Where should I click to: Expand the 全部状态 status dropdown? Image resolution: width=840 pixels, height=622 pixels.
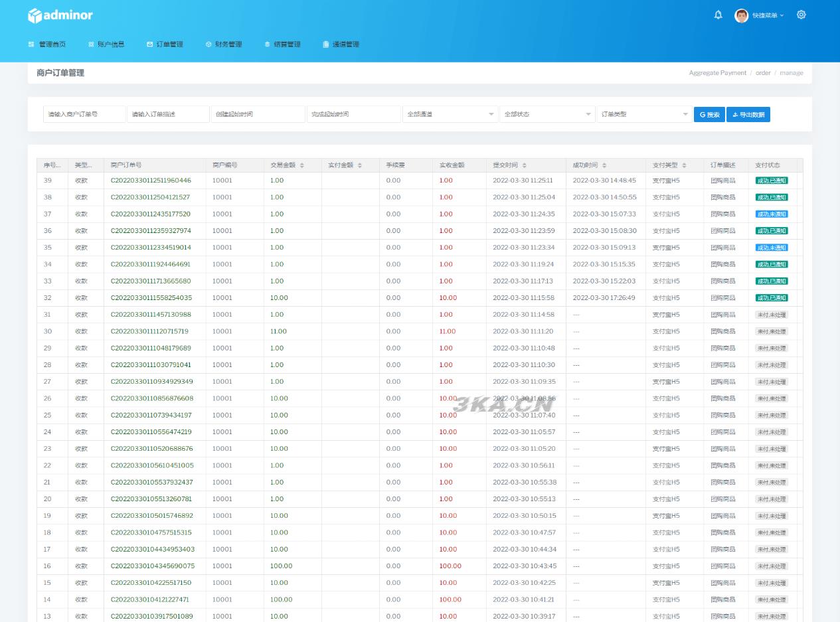coord(547,114)
